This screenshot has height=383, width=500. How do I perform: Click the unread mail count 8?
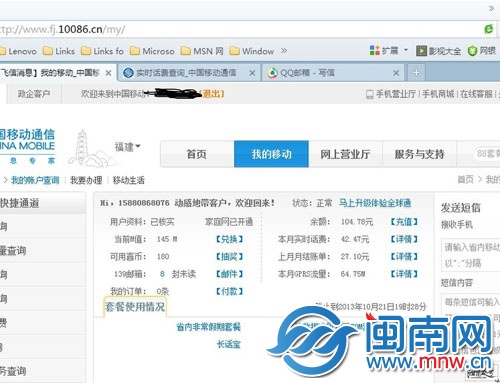pyautogui.click(x=162, y=274)
